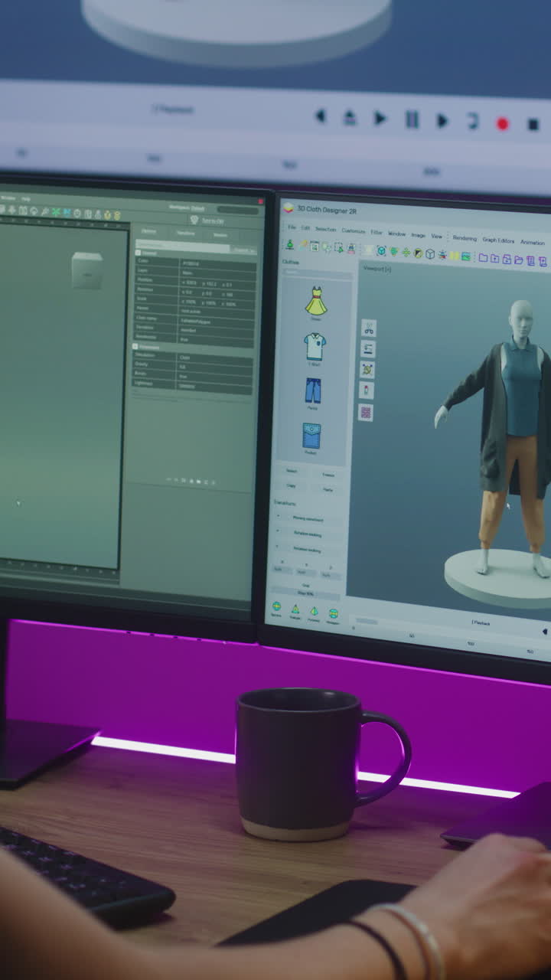Image resolution: width=551 pixels, height=980 pixels.
Task: Click the Help menu in left window
Action: pos(26,199)
